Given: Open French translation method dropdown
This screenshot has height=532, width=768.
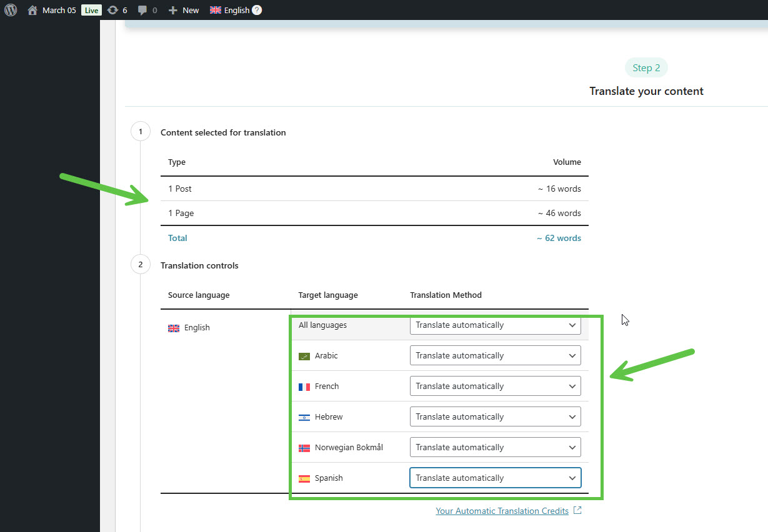Looking at the screenshot, I should (x=496, y=387).
